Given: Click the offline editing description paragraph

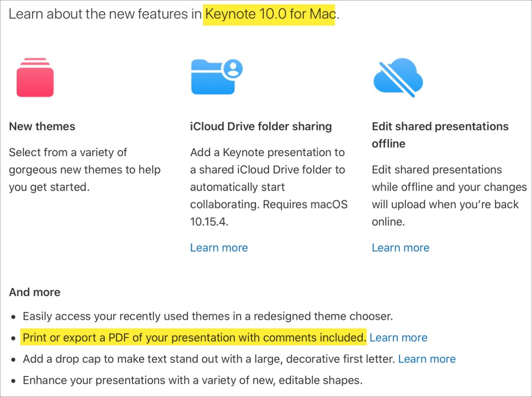Looking at the screenshot, I should click(449, 196).
